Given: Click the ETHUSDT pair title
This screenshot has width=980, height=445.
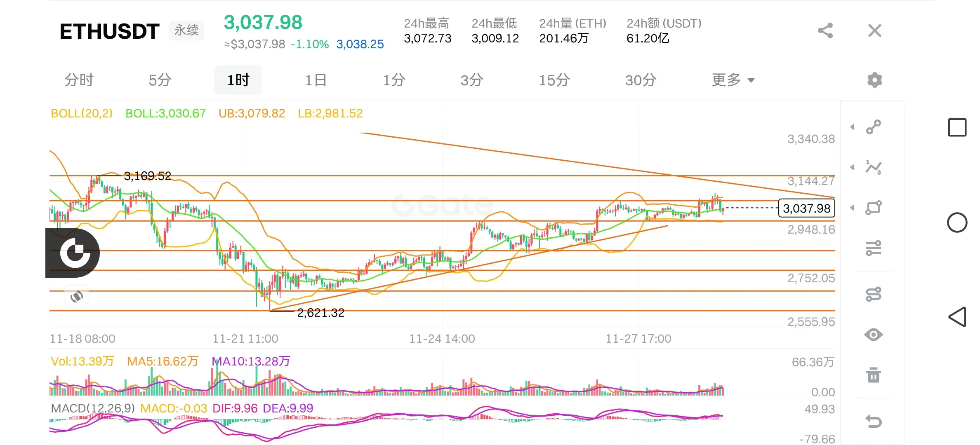Looking at the screenshot, I should pyautogui.click(x=110, y=31).
